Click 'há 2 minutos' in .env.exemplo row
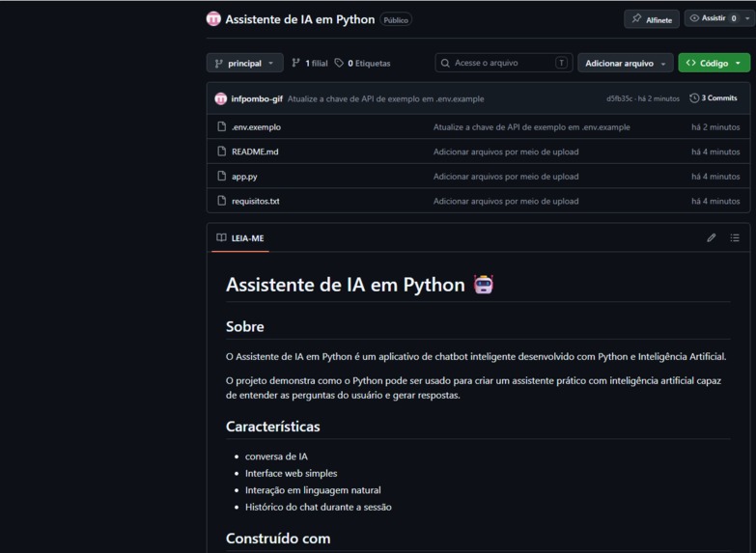The width and height of the screenshot is (756, 553). [x=715, y=127]
